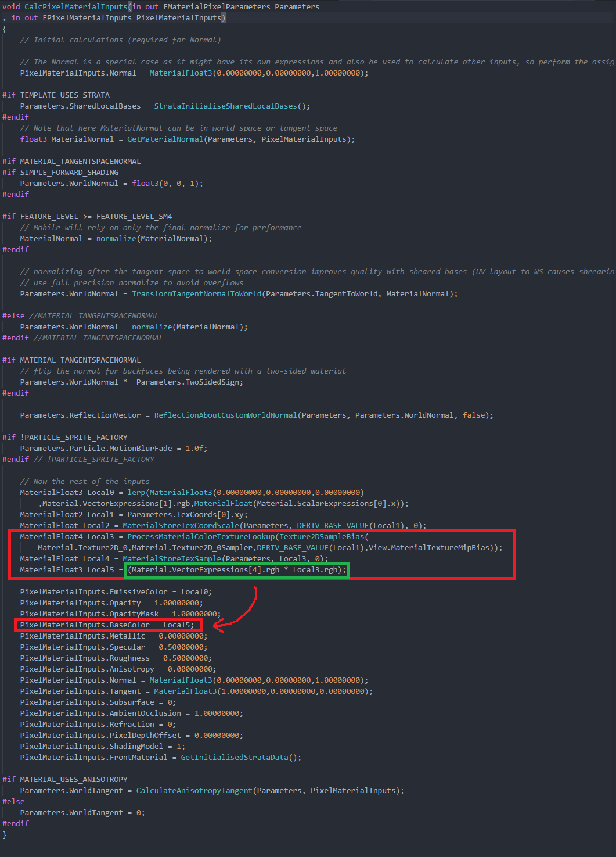Click the 'MaterialFloat3 Local0 = lerp' line
The image size is (616, 857).
coord(192,492)
